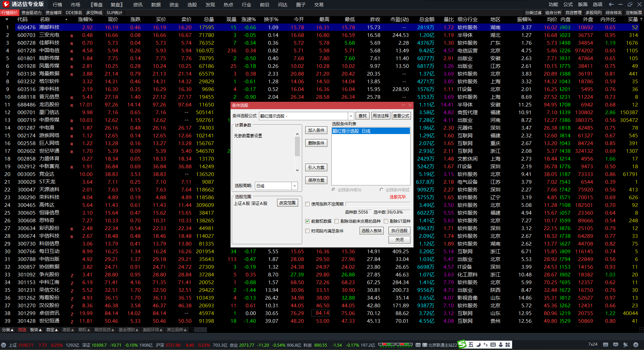
Task: Click the 改变范围 button
Action: tap(287, 203)
